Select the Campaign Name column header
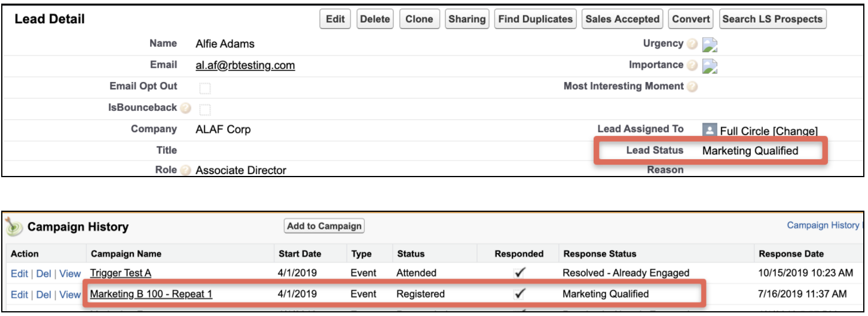 (126, 254)
